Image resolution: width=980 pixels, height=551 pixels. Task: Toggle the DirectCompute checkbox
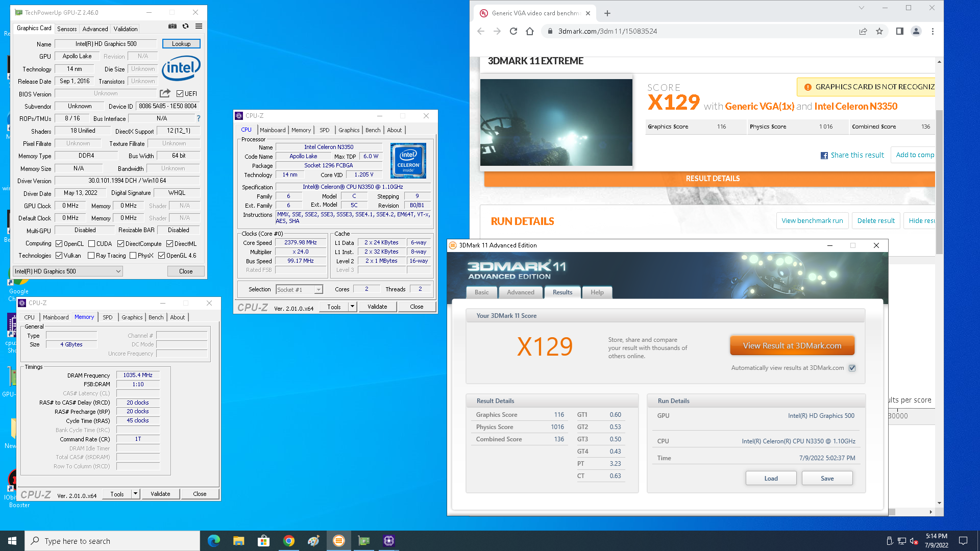tap(120, 244)
